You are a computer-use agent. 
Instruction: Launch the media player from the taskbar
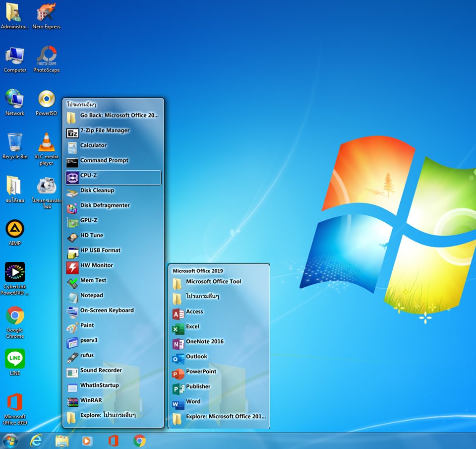click(87, 441)
